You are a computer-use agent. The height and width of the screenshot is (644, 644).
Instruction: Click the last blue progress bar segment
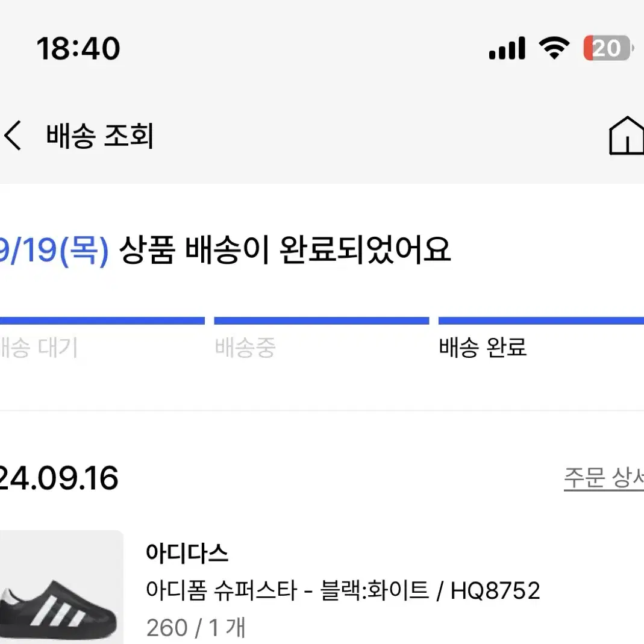tap(542, 320)
